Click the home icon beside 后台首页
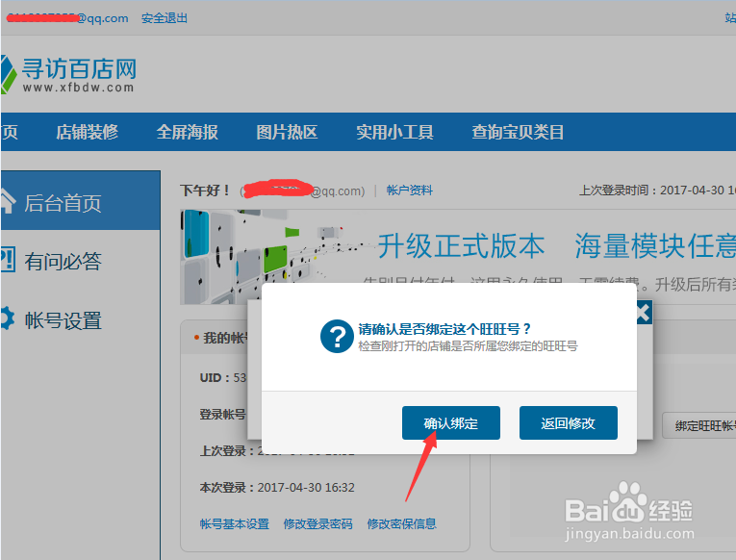Image resolution: width=736 pixels, height=560 pixels. [x=8, y=201]
